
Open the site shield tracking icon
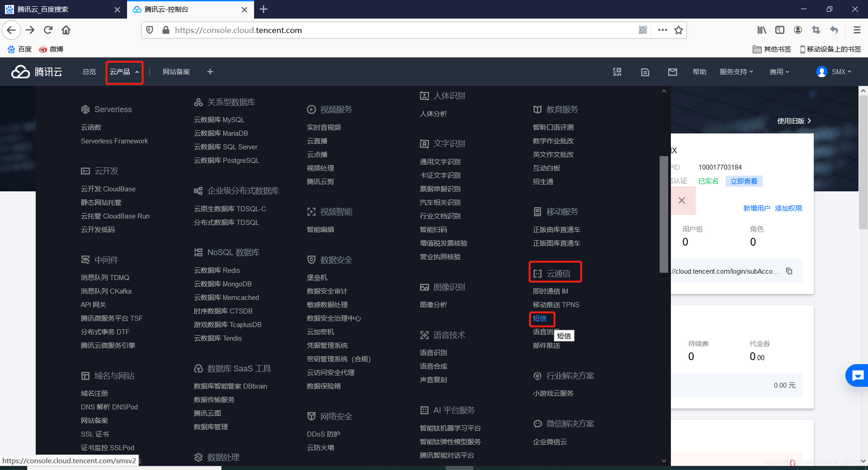click(x=150, y=30)
